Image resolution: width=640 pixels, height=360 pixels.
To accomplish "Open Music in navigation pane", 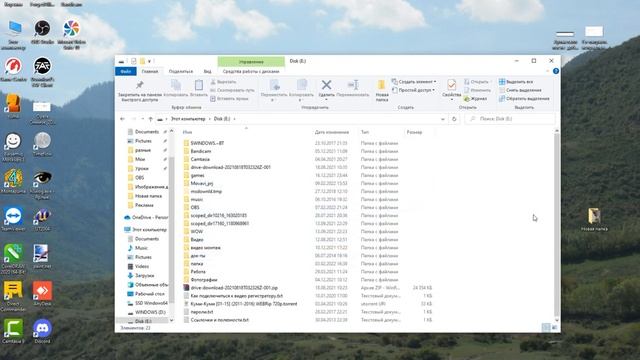I will coord(141,248).
